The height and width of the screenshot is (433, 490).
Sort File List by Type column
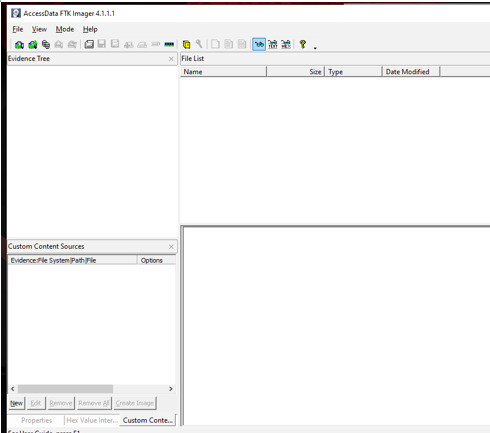click(353, 72)
